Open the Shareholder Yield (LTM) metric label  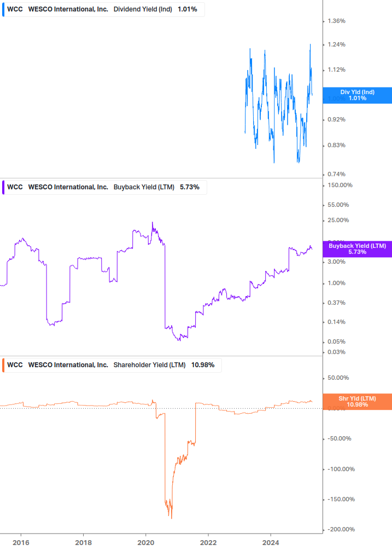point(149,365)
